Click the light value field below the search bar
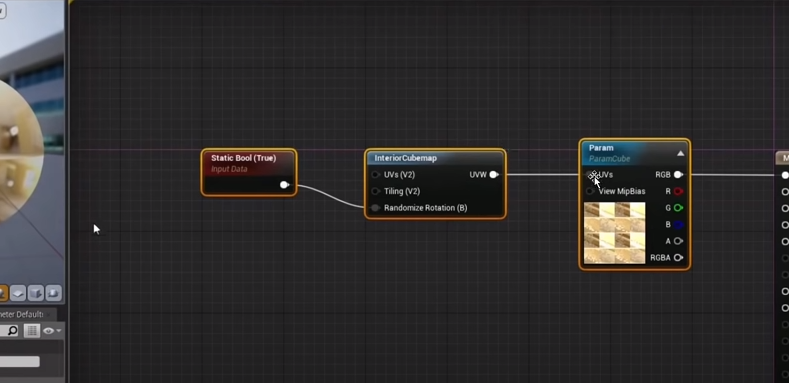 (20, 361)
